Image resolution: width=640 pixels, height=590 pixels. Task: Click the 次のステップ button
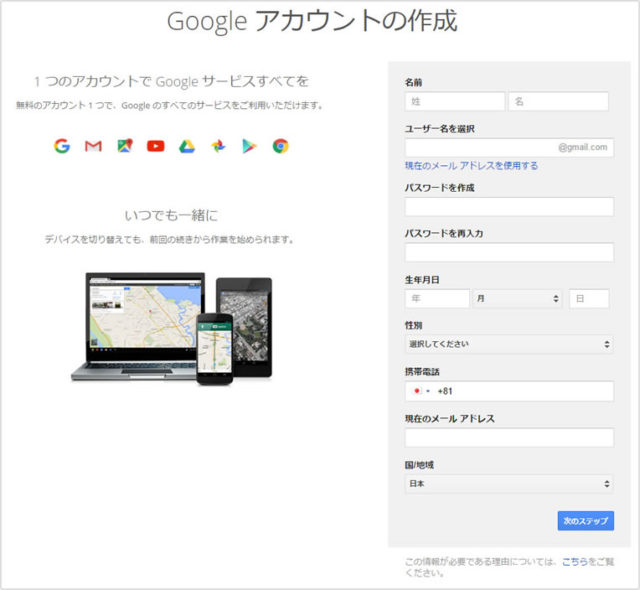[x=585, y=521]
